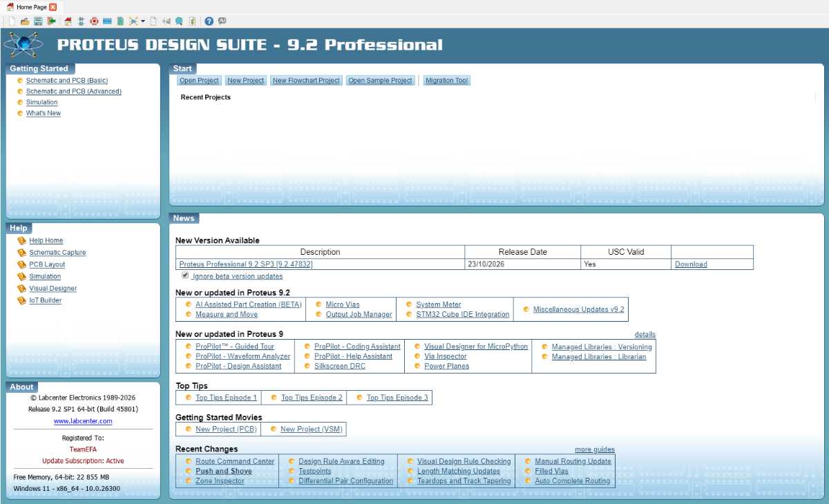Click the Save Project disk icon

click(38, 21)
